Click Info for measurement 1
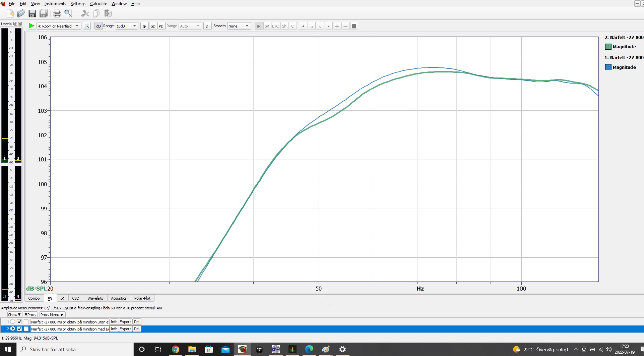This screenshot has width=644, height=356. click(x=114, y=322)
